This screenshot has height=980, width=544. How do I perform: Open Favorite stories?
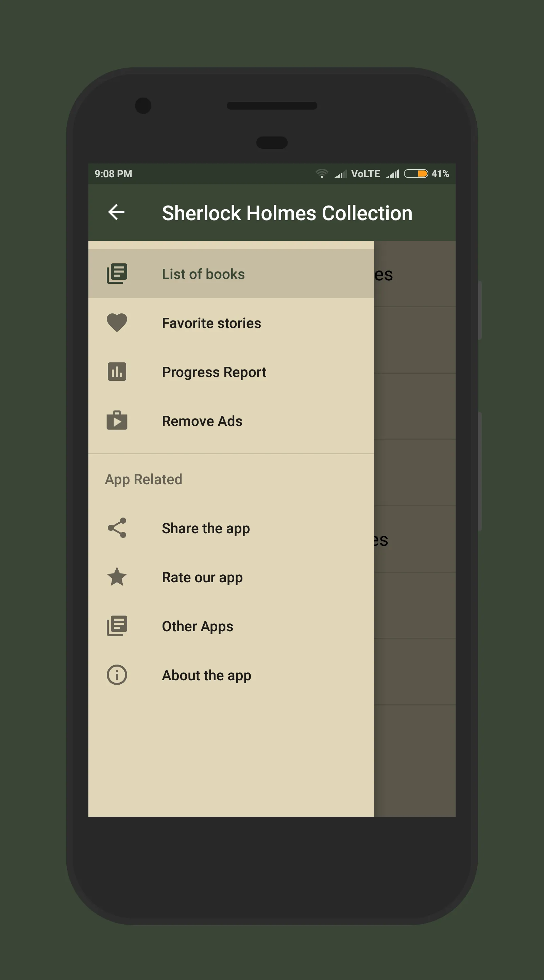231,323
